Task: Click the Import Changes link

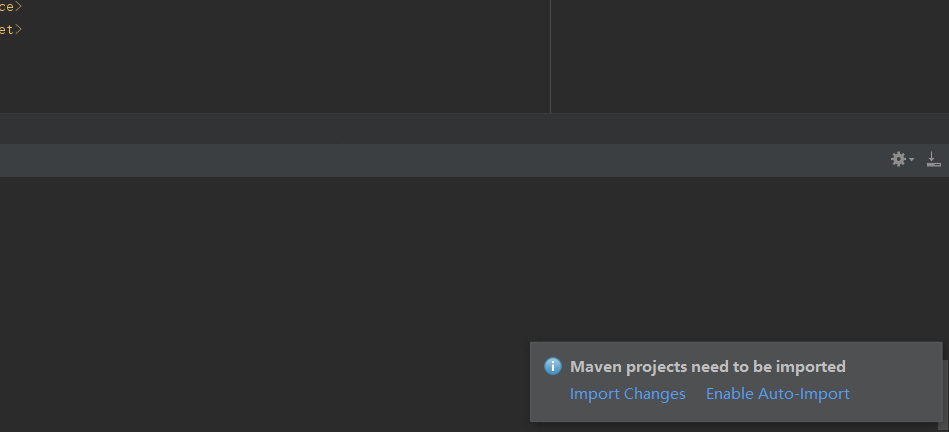Action: pyautogui.click(x=628, y=394)
